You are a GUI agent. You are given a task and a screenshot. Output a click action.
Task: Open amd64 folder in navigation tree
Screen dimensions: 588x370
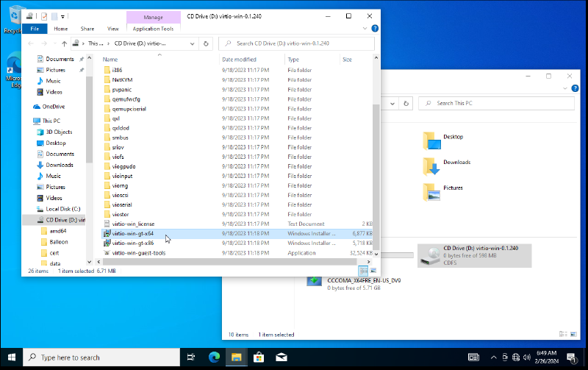point(58,231)
